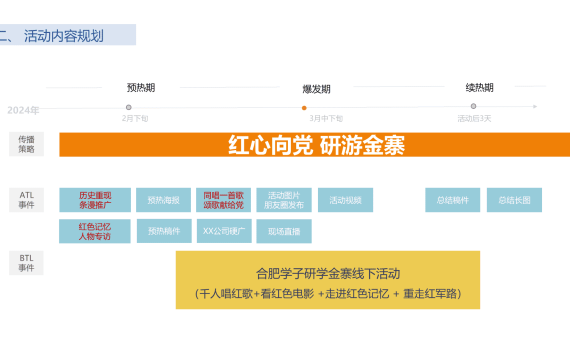Click the 活动图片朋友圈发布 box
Viewport: 570px width, 360px height.
tap(284, 200)
